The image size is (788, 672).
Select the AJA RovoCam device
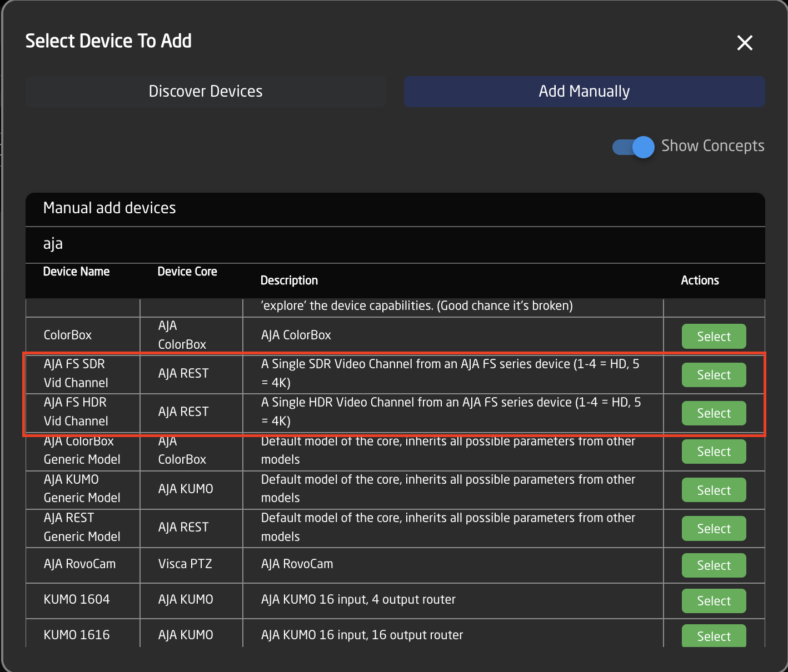pos(714,565)
